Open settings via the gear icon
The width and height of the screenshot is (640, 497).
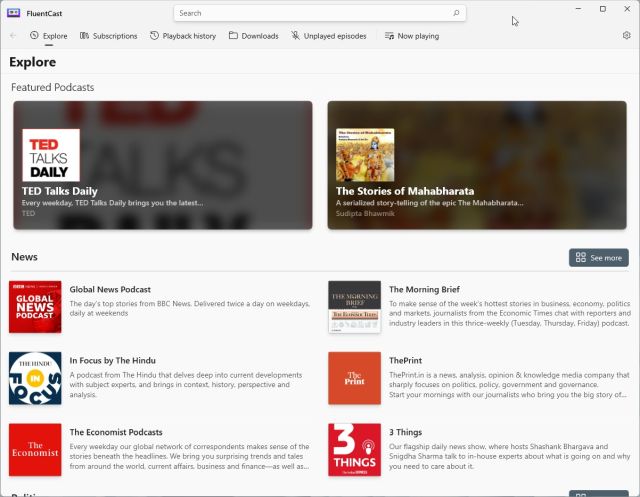tap(627, 36)
